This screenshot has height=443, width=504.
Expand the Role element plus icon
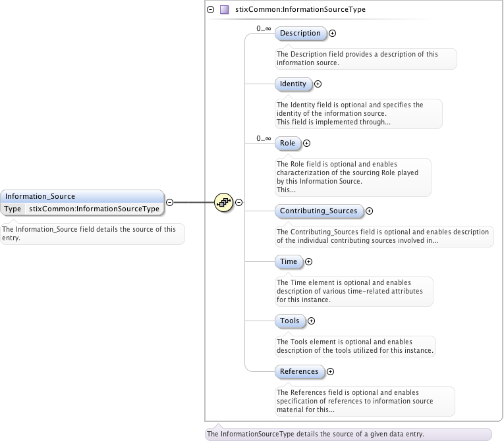306,143
